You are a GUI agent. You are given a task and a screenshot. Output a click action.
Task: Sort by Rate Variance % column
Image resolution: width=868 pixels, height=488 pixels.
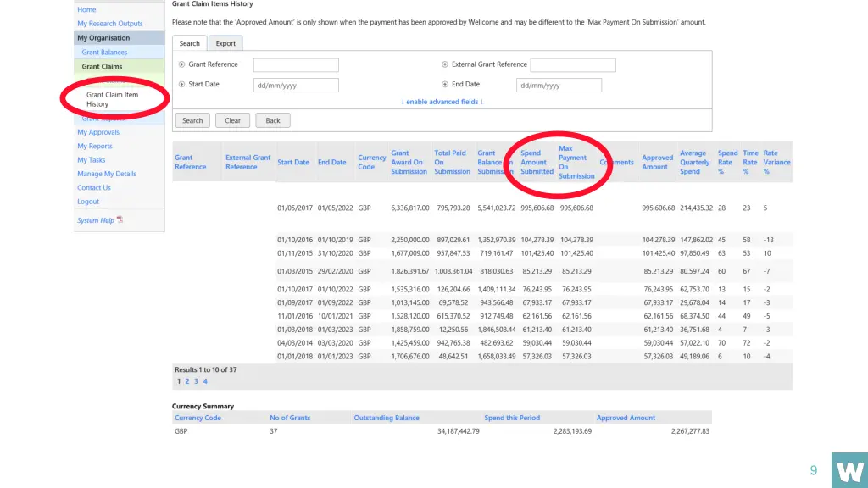coord(776,162)
